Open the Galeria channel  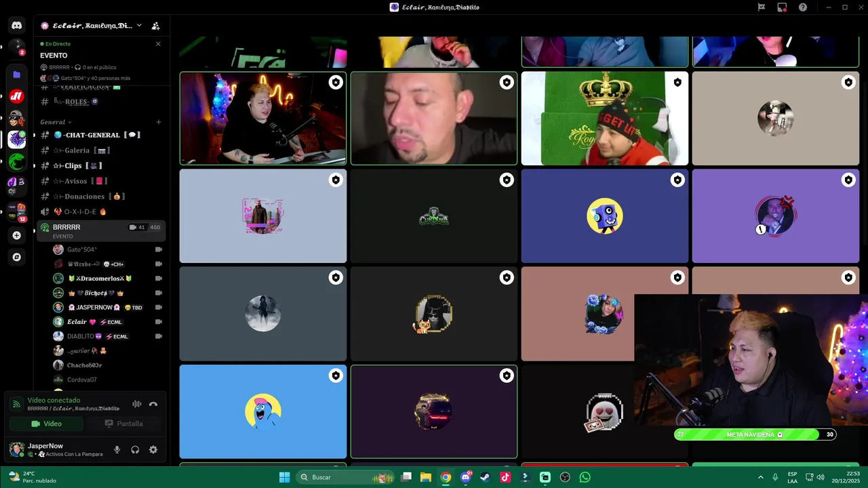click(101, 150)
